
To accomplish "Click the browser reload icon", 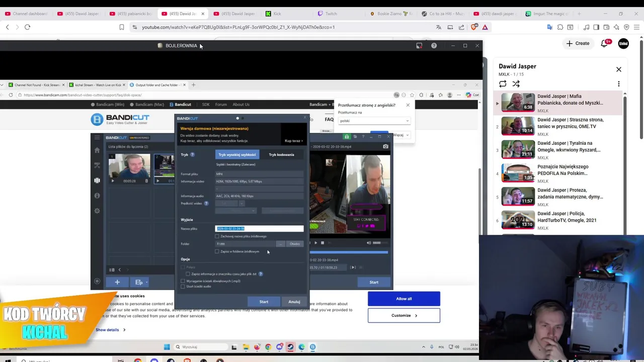I will click(x=27, y=27).
